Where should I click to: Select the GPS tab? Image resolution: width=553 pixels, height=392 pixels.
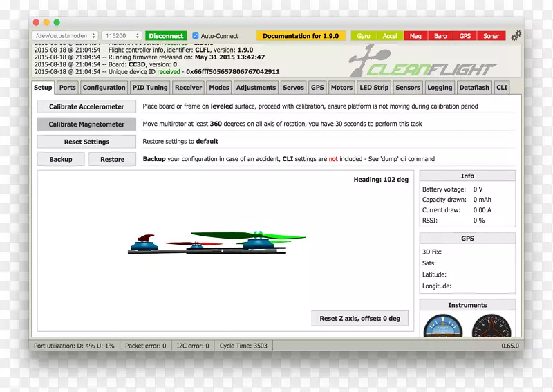(x=317, y=88)
